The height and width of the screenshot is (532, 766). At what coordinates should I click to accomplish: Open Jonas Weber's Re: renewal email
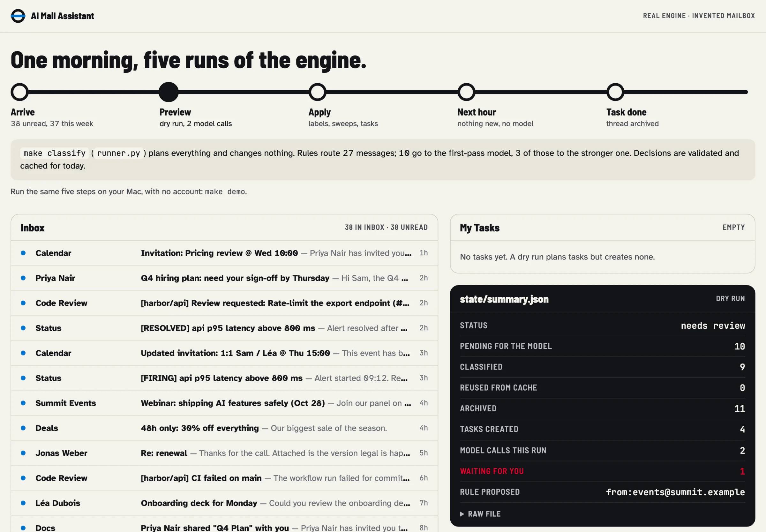pyautogui.click(x=224, y=453)
